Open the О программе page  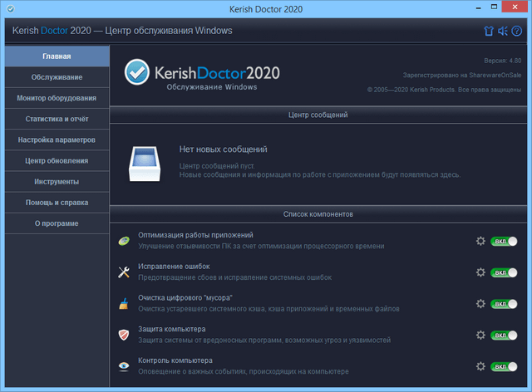click(x=57, y=223)
